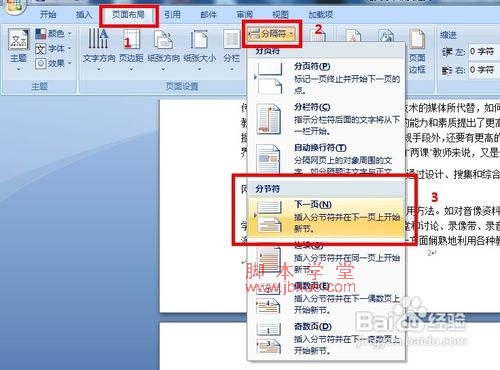
Task: Click the 文字方向 text direction icon
Action: 98,39
